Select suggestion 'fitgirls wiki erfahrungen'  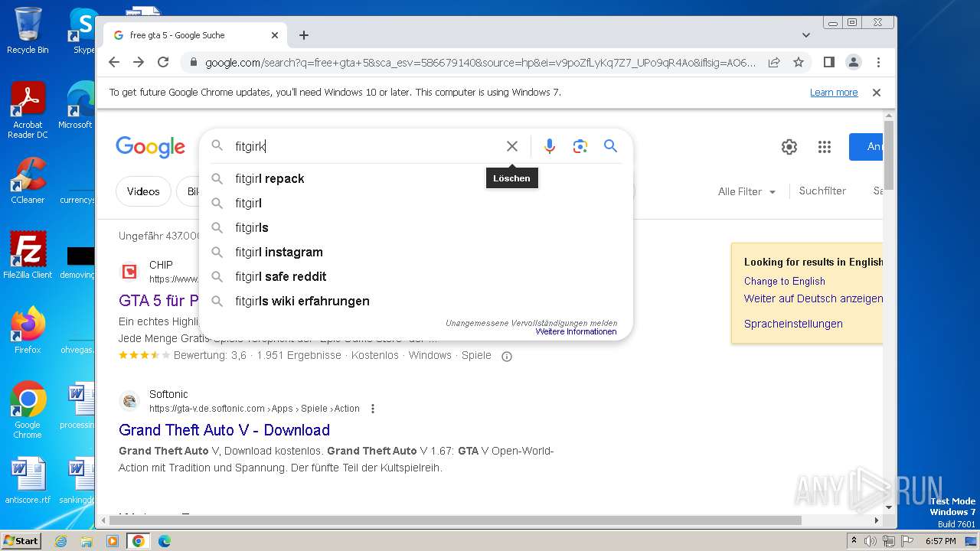416,301
